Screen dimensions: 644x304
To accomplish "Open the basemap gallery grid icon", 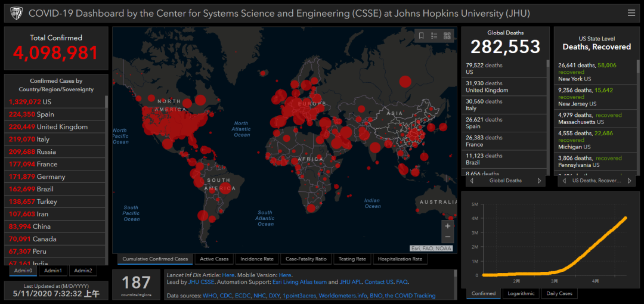I will point(447,36).
